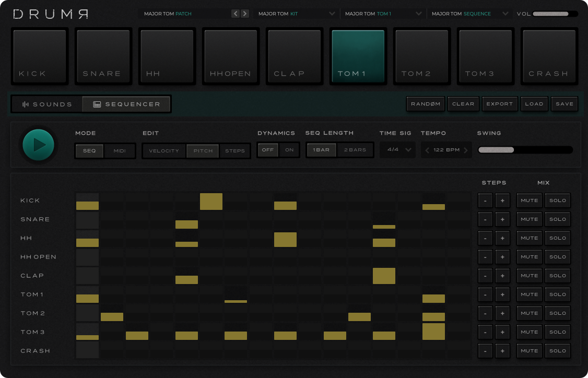588x378 pixels.
Task: Solo the TOM 1 track
Action: (558, 294)
